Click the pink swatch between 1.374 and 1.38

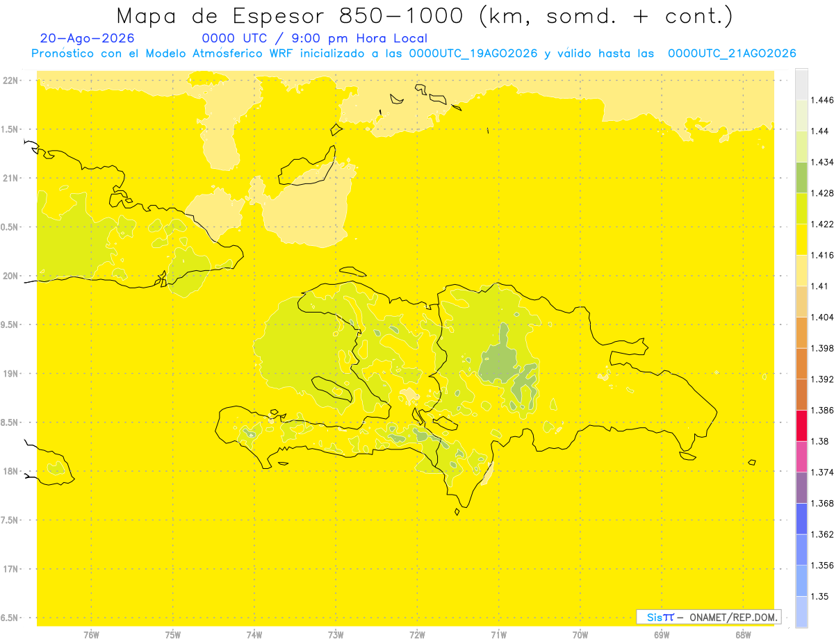801,456
